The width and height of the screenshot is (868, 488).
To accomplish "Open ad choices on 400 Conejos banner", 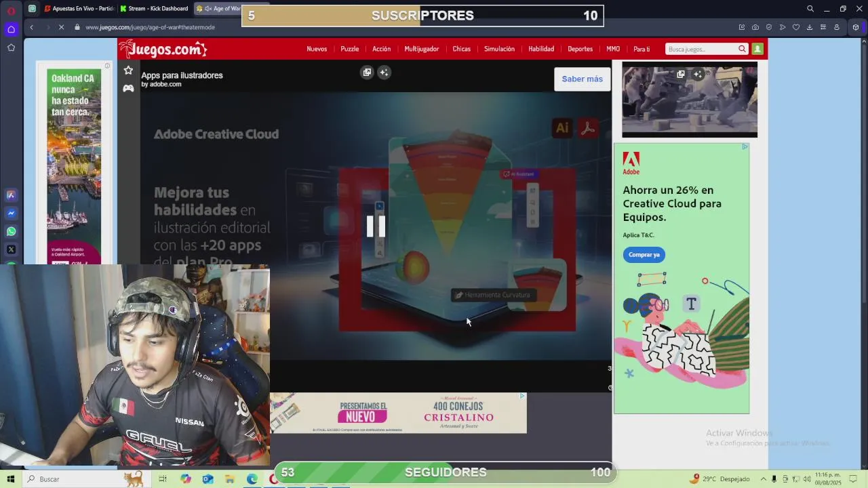I will (x=522, y=396).
